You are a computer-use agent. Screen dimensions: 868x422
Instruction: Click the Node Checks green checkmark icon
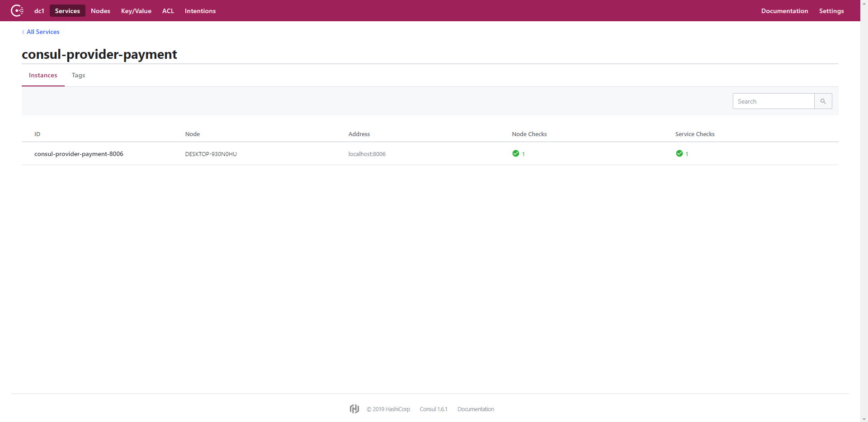pos(515,153)
